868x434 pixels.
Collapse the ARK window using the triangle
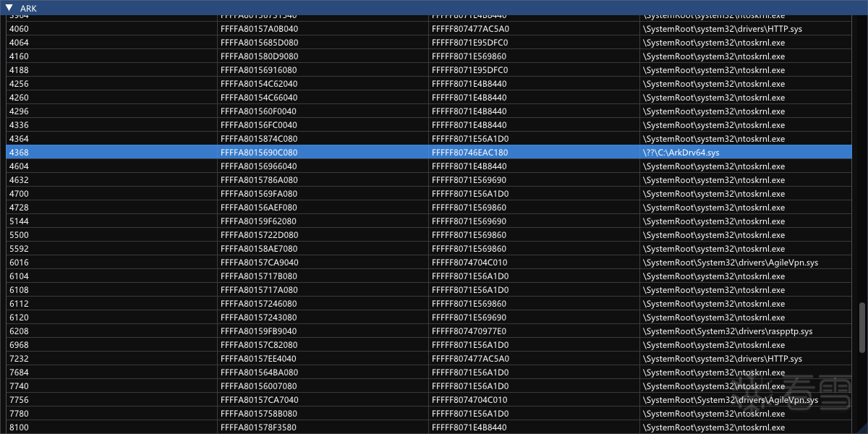(x=9, y=8)
